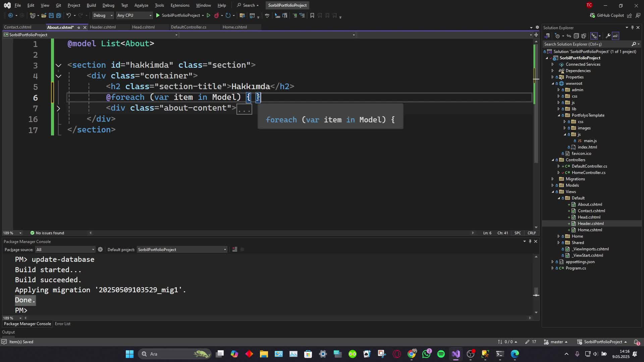Switch to the Error List tab
The width and height of the screenshot is (644, 362).
(63, 324)
